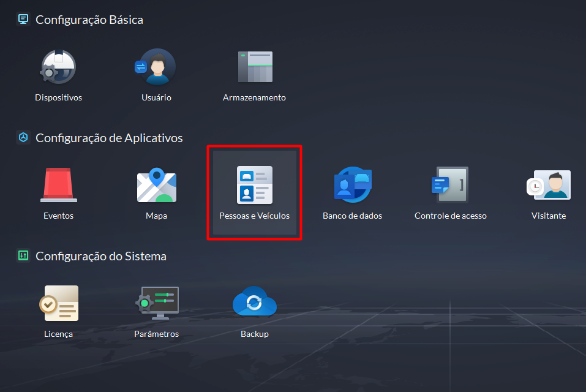This screenshot has width=586, height=392.
Task: Click the "Configuração do Sistema" heading text
Action: (101, 256)
